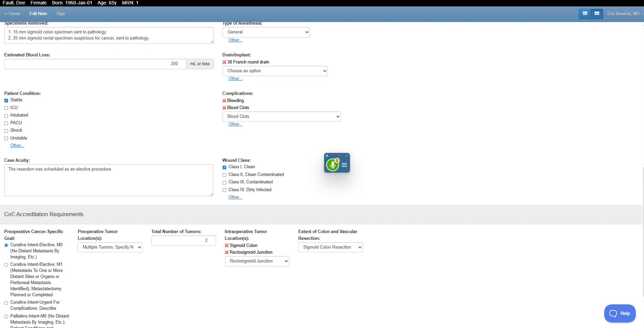Image resolution: width=644 pixels, height=328 pixels.
Task: Delete the Rectosigmoid Junction tumor location entry
Action: click(x=226, y=252)
